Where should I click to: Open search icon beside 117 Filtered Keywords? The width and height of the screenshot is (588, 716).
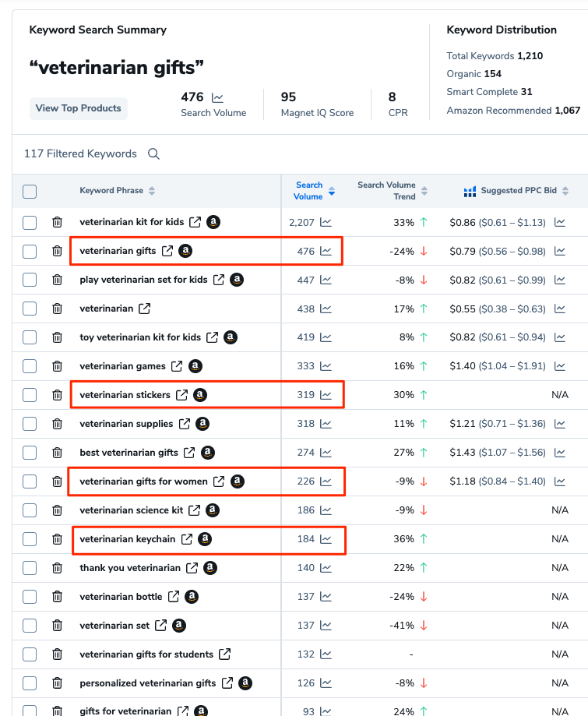tap(153, 154)
